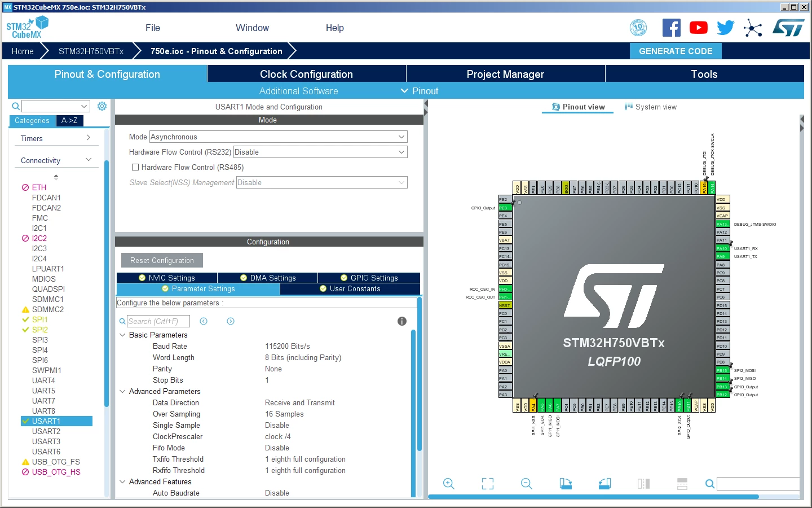This screenshot has width=812, height=508.
Task: Open the GPIO Settings tab
Action: (369, 278)
